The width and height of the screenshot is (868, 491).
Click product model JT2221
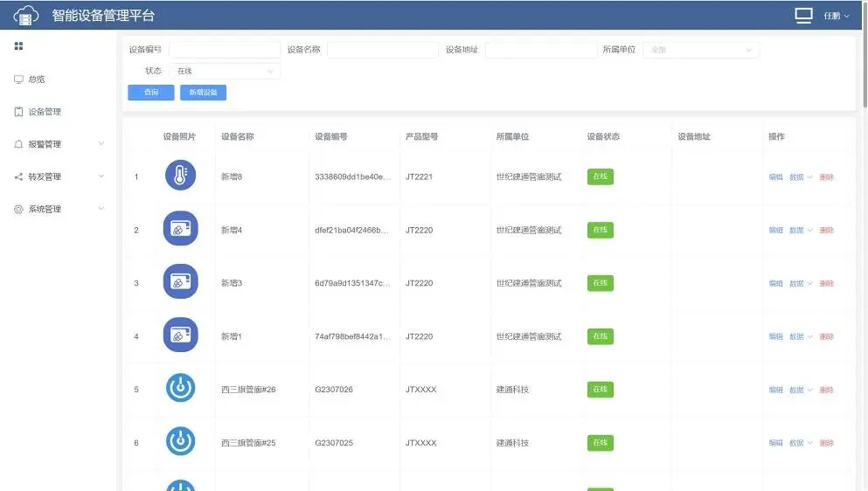pos(419,176)
